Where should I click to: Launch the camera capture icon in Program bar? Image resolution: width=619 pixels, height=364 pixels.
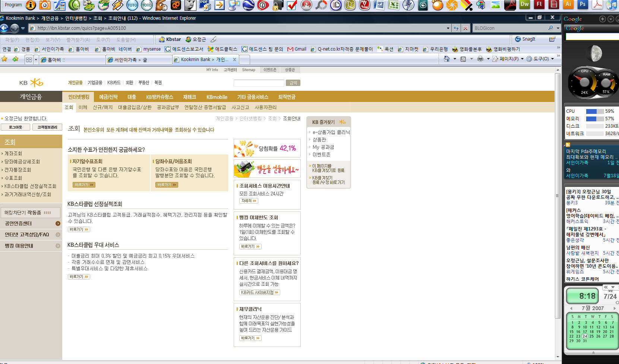pyautogui.click(x=45, y=5)
